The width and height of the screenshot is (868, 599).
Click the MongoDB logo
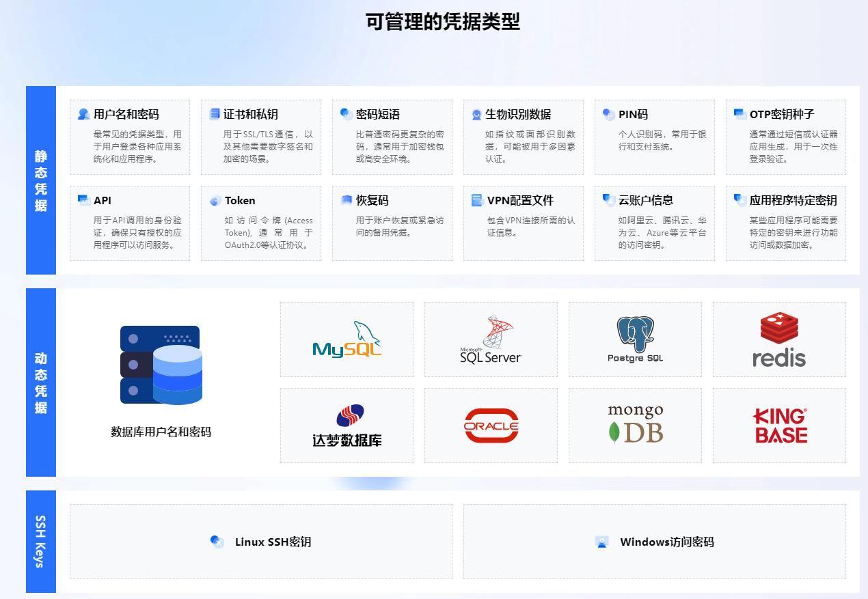635,425
